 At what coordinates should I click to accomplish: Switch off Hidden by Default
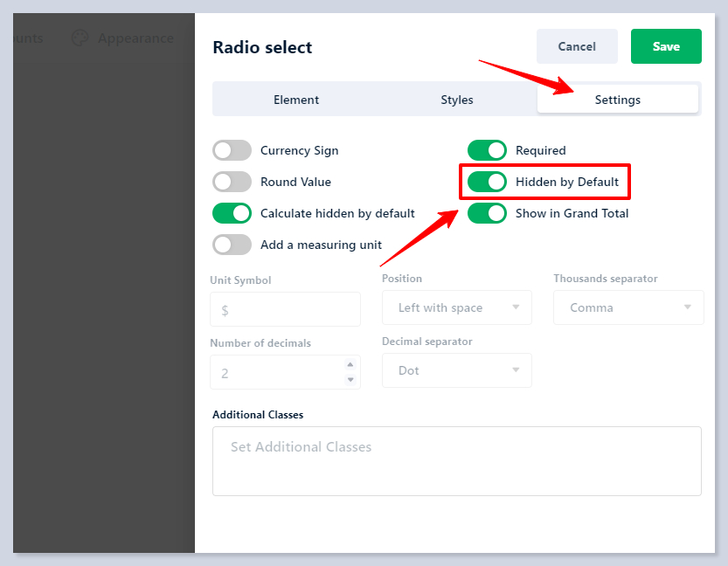tap(487, 182)
